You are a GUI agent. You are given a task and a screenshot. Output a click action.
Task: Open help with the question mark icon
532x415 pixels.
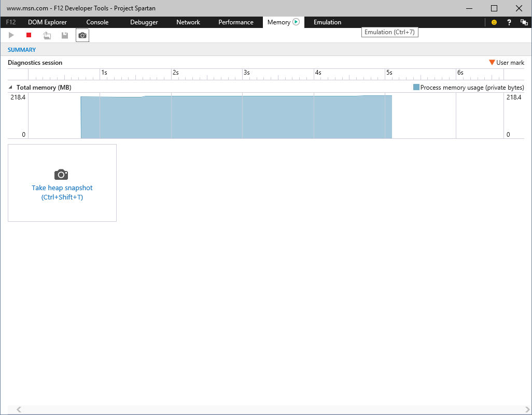click(509, 22)
